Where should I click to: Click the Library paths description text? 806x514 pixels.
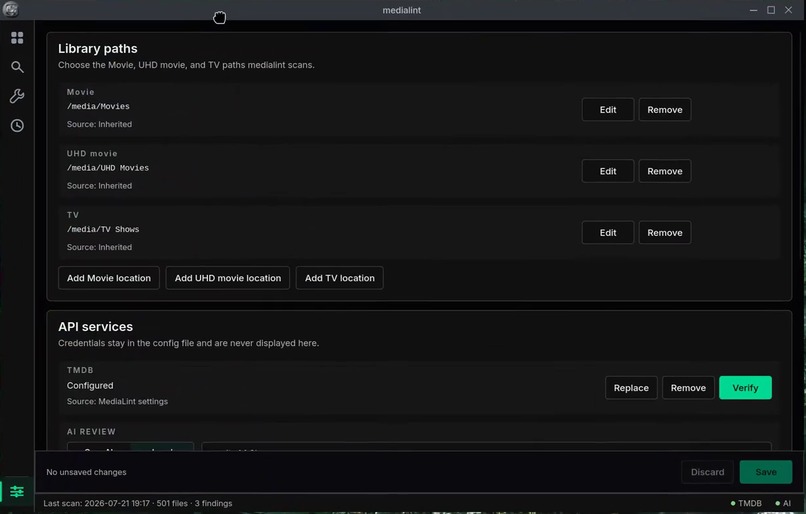pos(186,65)
